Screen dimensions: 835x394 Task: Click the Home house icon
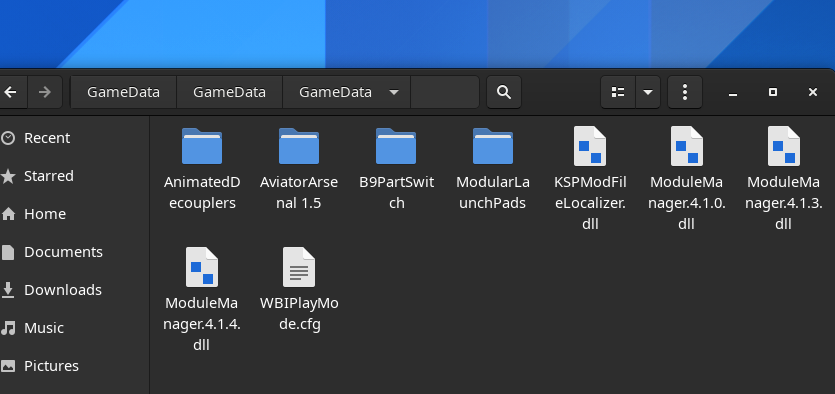click(x=8, y=214)
